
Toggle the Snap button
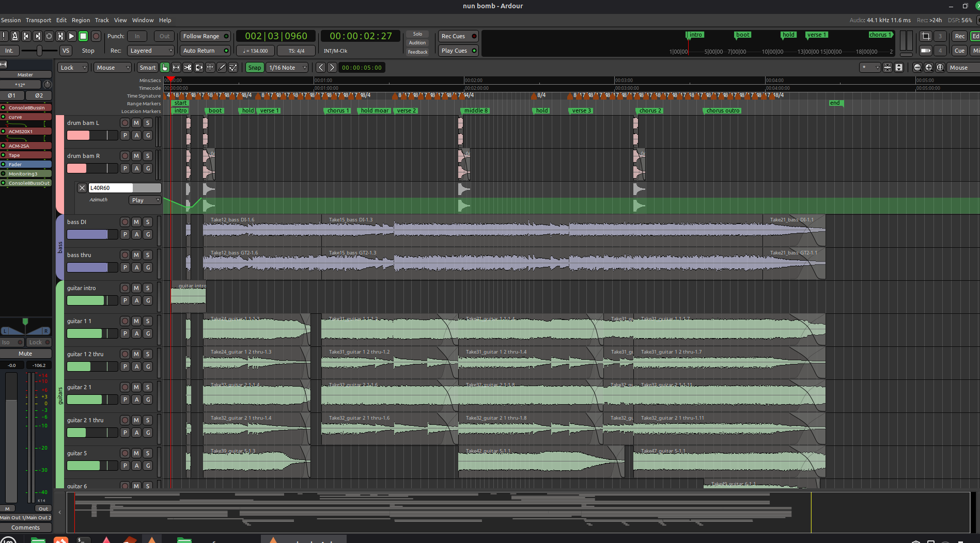click(254, 68)
